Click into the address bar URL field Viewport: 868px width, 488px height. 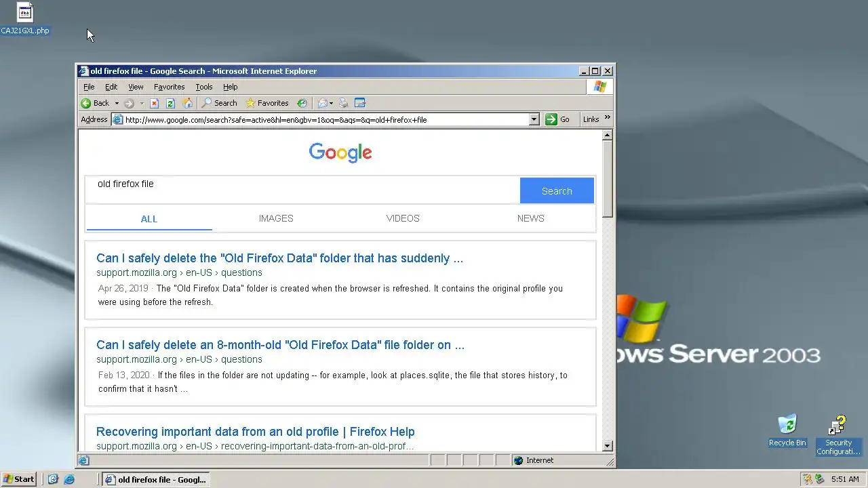coord(325,119)
